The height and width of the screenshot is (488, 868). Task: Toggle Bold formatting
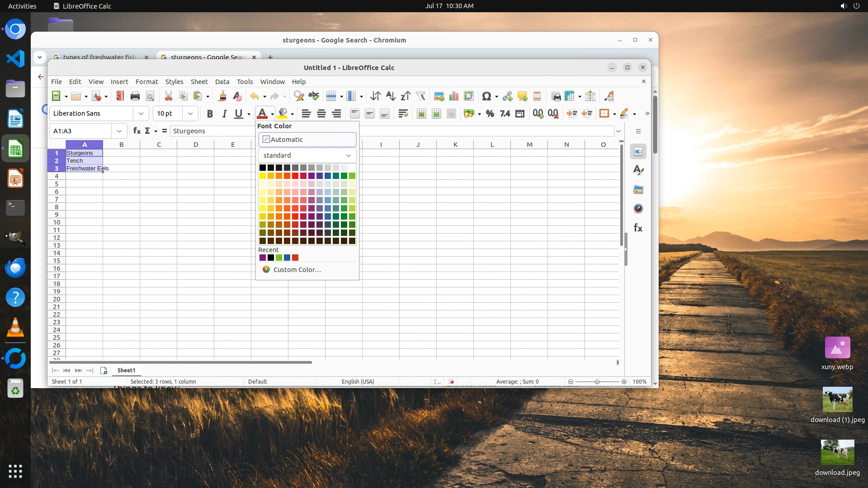pyautogui.click(x=209, y=113)
